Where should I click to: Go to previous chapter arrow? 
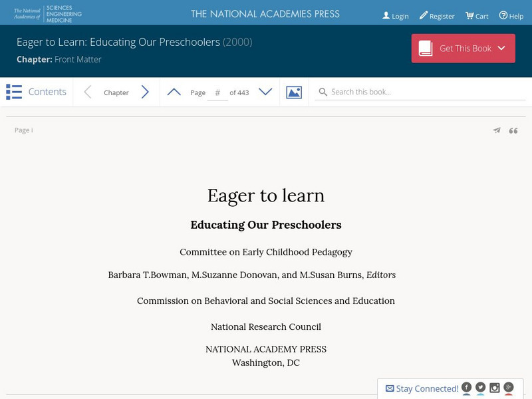87,92
